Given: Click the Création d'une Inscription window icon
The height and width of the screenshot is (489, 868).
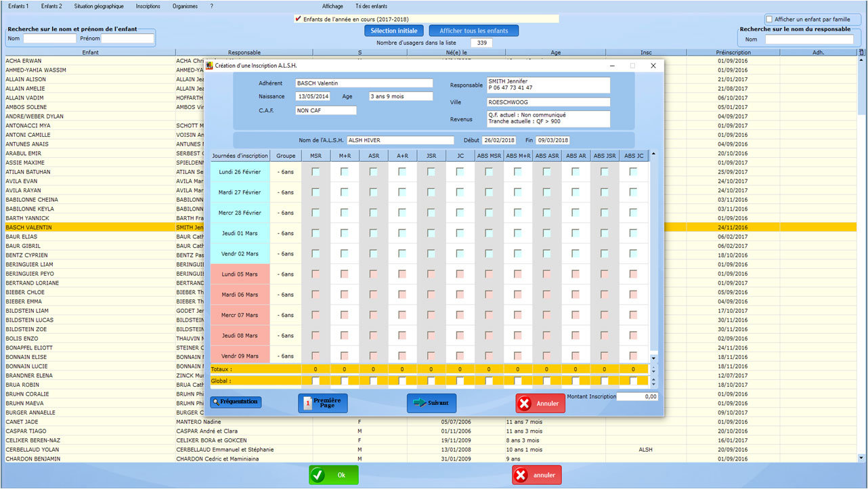Looking at the screenshot, I should point(209,66).
